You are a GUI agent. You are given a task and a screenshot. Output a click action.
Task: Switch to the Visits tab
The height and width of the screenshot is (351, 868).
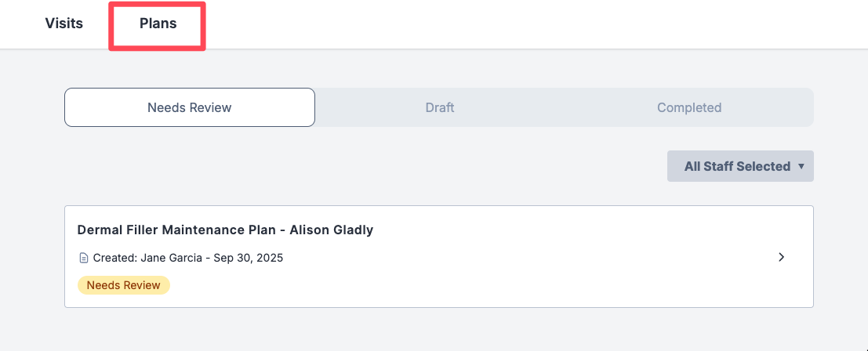[64, 24]
